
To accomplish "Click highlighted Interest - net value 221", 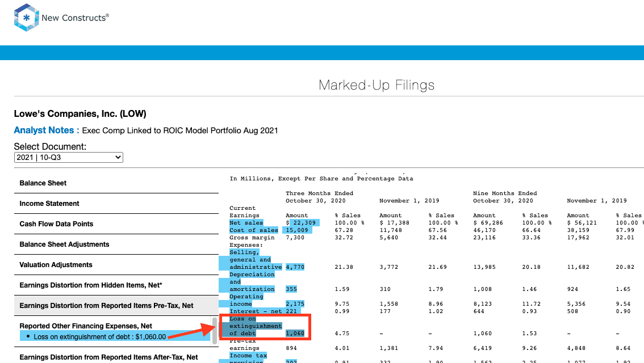I will [291, 311].
